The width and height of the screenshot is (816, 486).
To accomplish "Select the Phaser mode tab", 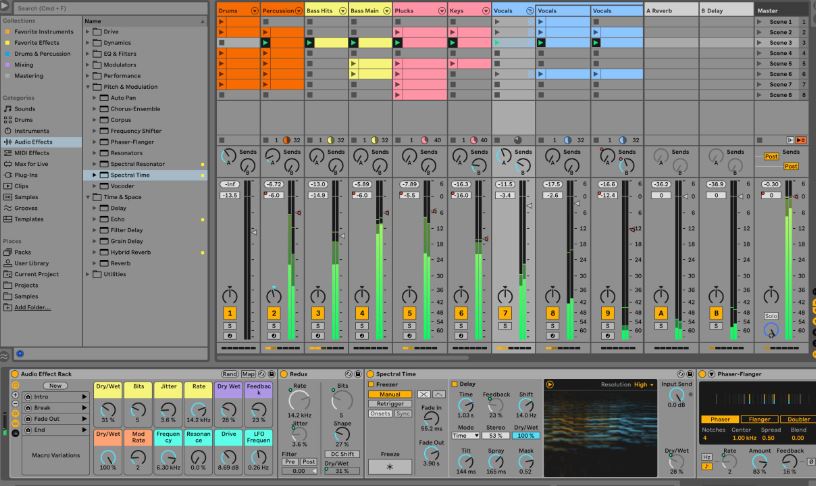I will coord(720,419).
